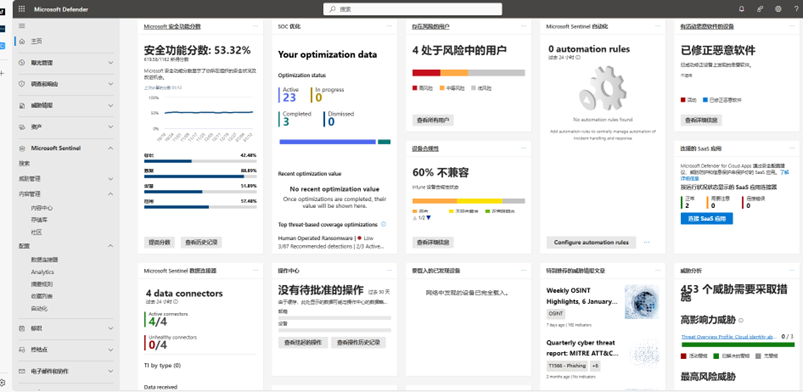Click red high-risk segment of users-at-risk bar
Screen dimensions: 803x392
tap(426, 73)
